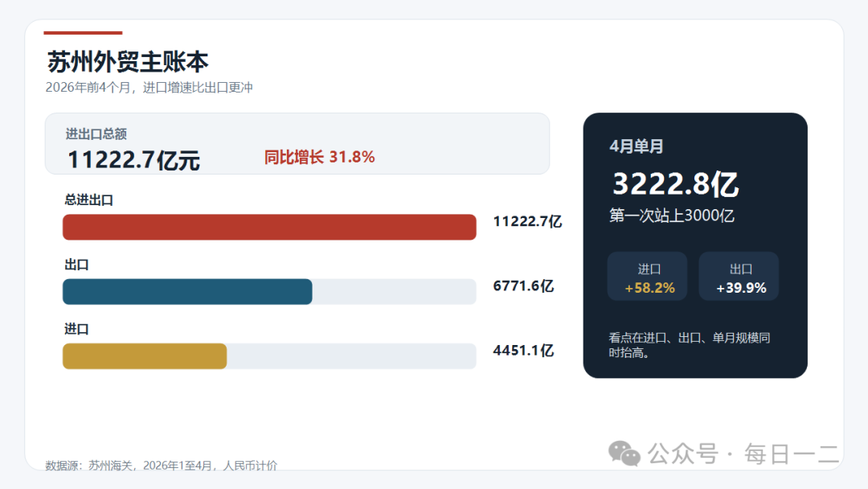Image resolution: width=868 pixels, height=489 pixels.
Task: Click the 总进出口 bar label
Action: [x=88, y=200]
